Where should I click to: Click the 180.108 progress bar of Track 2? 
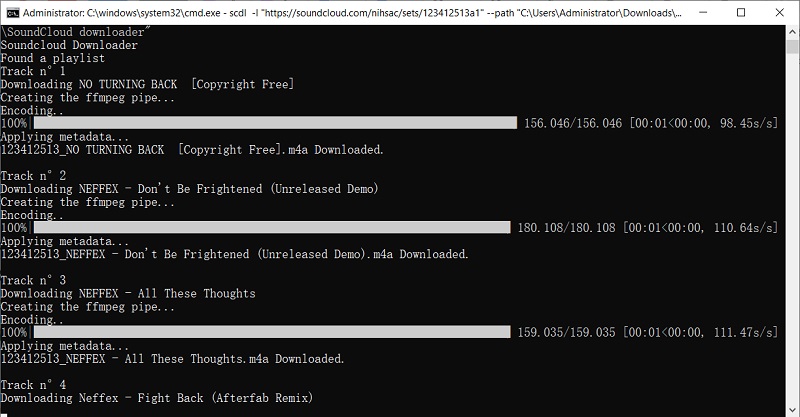coord(272,228)
